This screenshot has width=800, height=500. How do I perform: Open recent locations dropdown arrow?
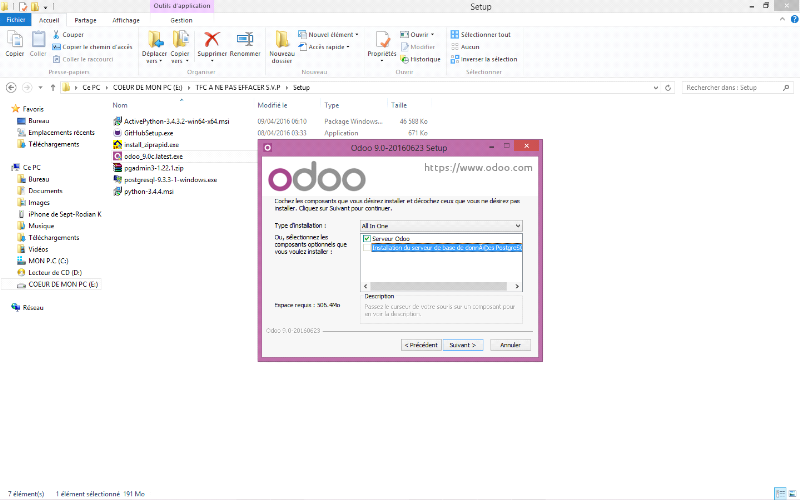coord(40,88)
